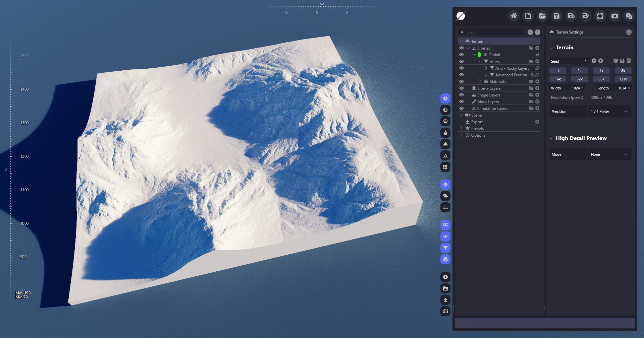Set terrain resolution to 8k
The width and height of the screenshot is (644, 338).
tap(623, 71)
